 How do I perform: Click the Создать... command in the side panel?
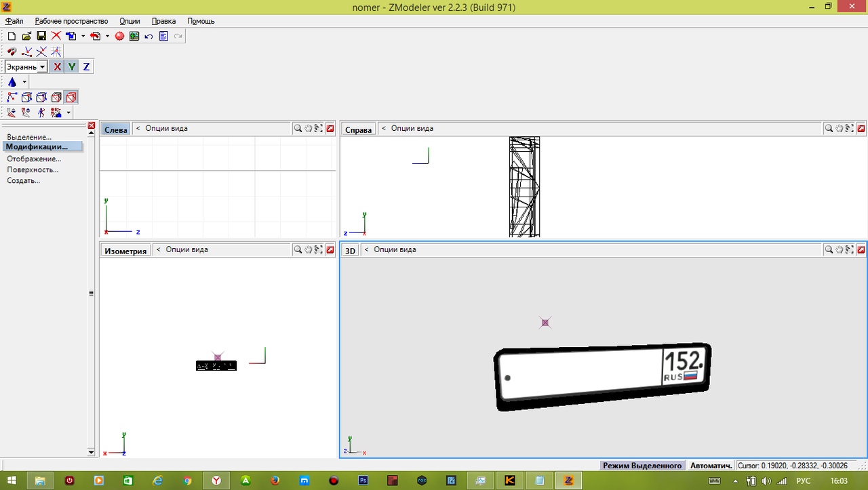(24, 181)
